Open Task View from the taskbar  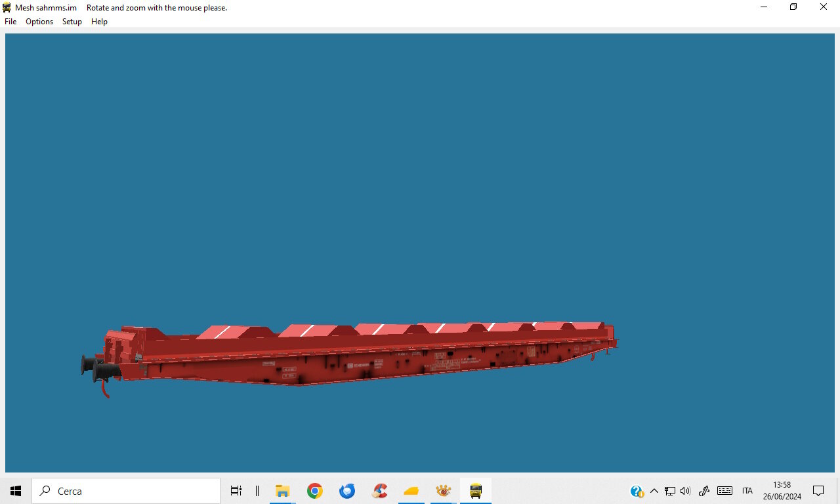coord(236,491)
